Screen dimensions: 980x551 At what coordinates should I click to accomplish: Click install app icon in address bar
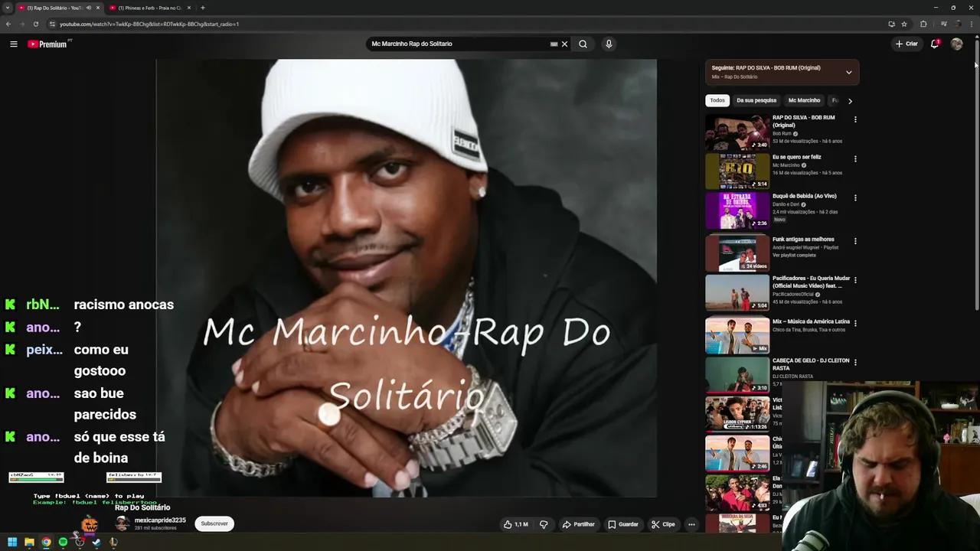pyautogui.click(x=891, y=24)
